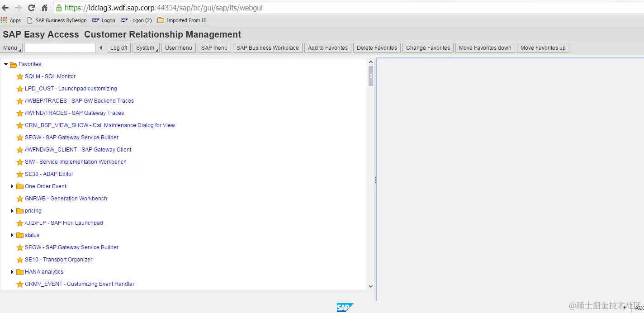Click the star icon beside SQLM - SQL Monitor
The image size is (644, 313).
(20, 77)
